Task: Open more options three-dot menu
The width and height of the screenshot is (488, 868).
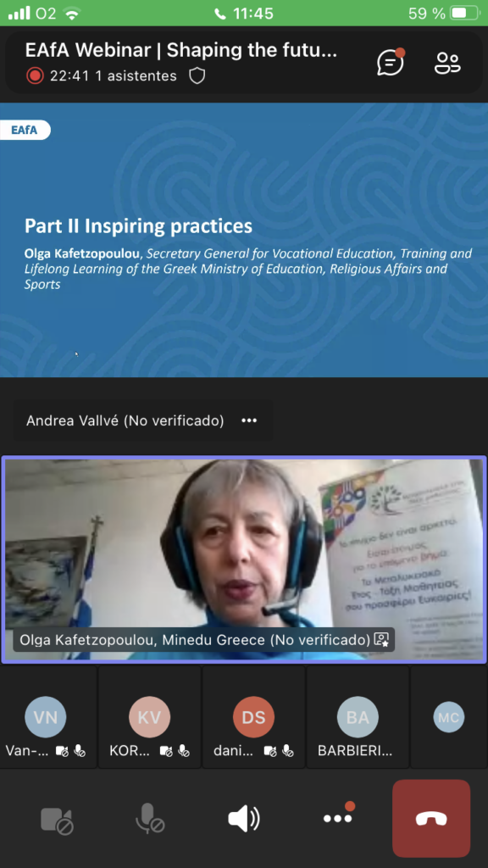Action: [337, 818]
